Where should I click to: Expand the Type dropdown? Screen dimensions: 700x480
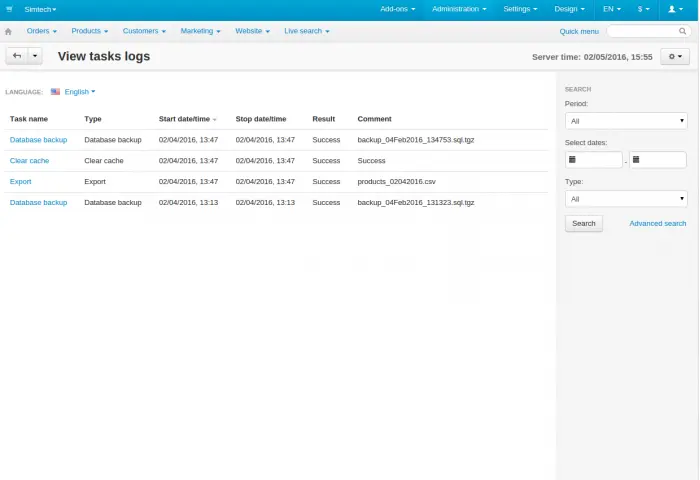click(x=626, y=199)
